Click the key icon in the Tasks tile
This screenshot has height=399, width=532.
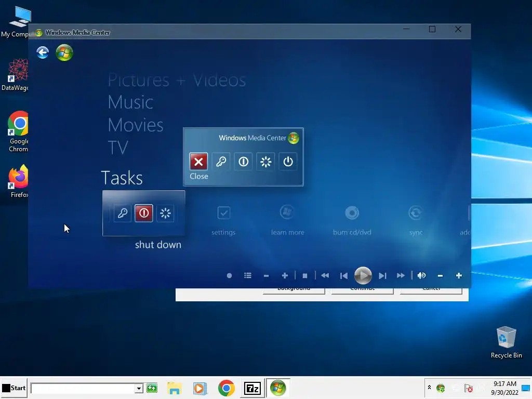122,213
